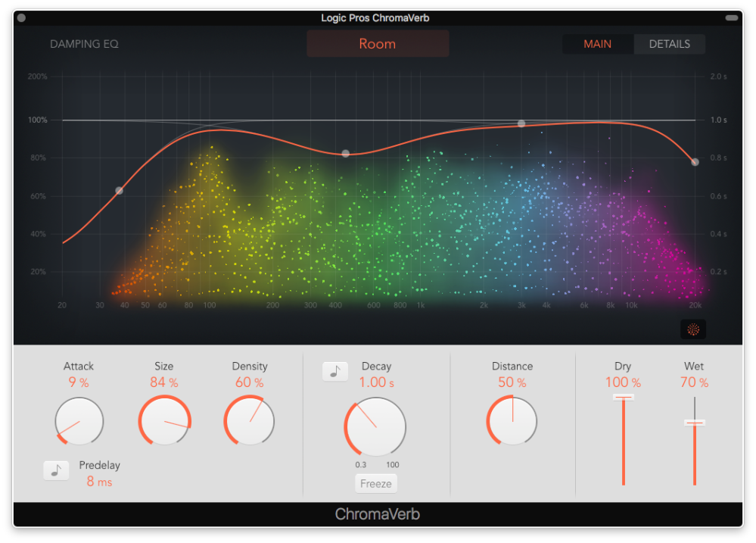Click the Wet level slider handle
Image resolution: width=756 pixels, height=543 pixels.
694,423
